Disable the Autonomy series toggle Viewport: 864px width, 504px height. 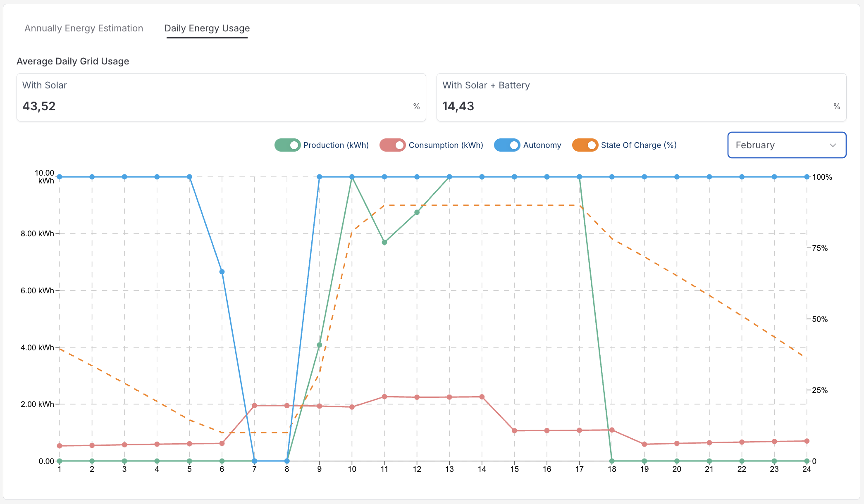(x=507, y=145)
